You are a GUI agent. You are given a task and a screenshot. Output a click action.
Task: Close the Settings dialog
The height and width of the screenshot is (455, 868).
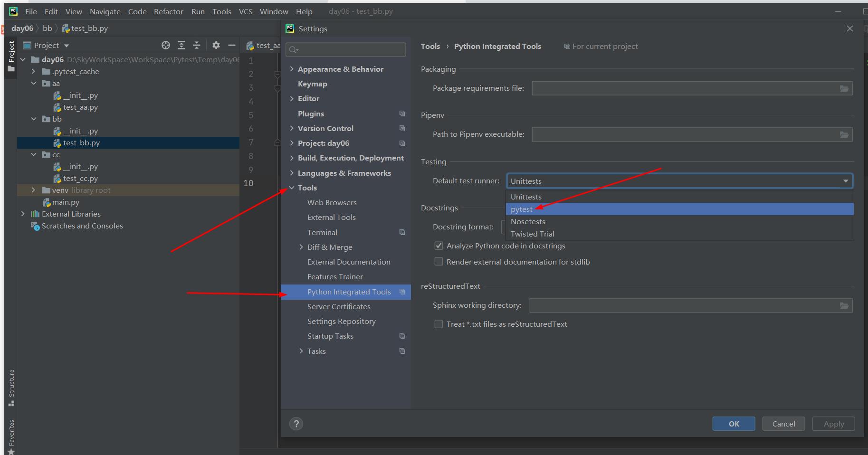tap(849, 28)
